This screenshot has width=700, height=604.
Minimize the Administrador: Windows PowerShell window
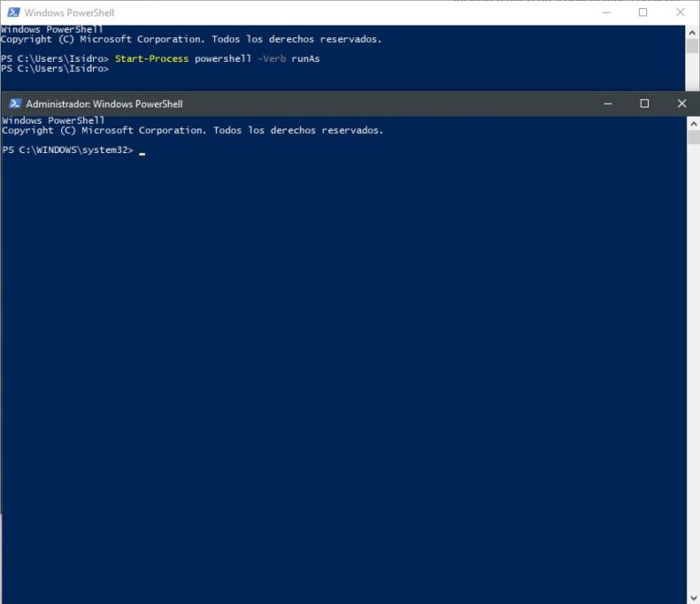tap(608, 104)
